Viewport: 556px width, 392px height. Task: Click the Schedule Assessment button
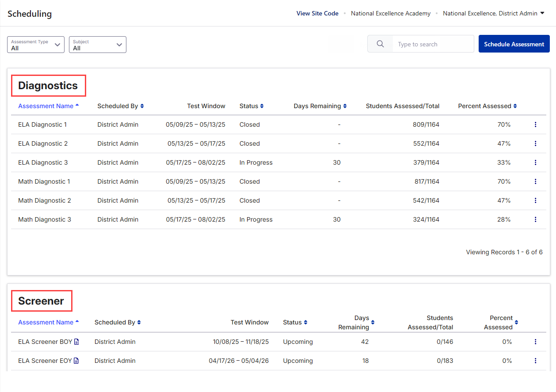click(514, 44)
